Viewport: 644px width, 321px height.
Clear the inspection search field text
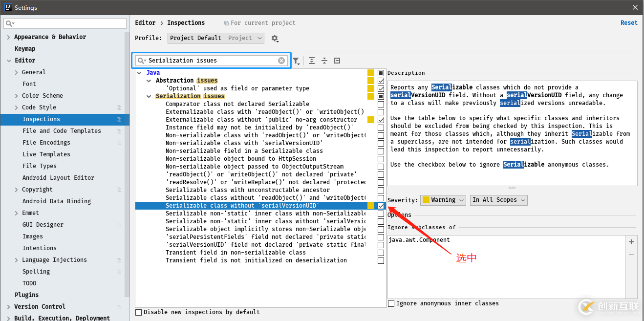click(281, 61)
